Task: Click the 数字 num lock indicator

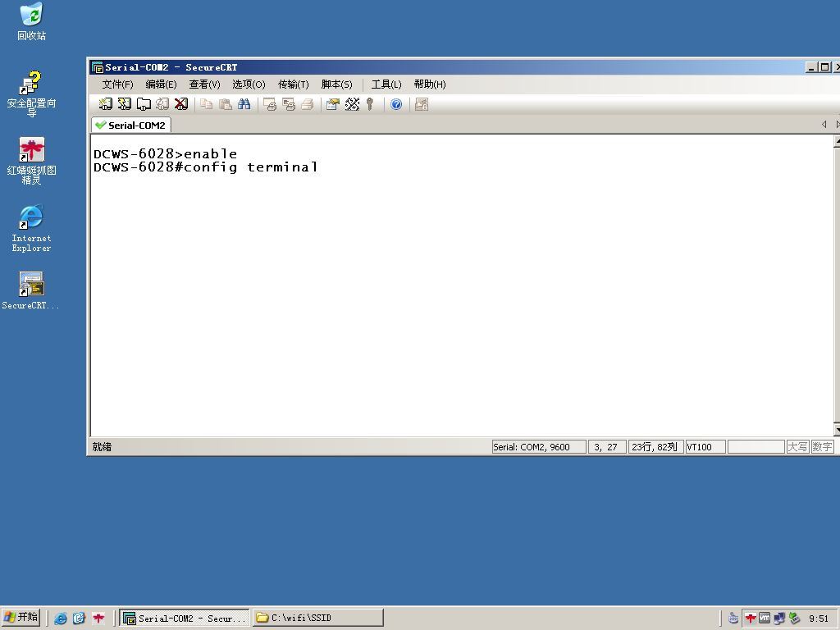Action: coord(822,447)
